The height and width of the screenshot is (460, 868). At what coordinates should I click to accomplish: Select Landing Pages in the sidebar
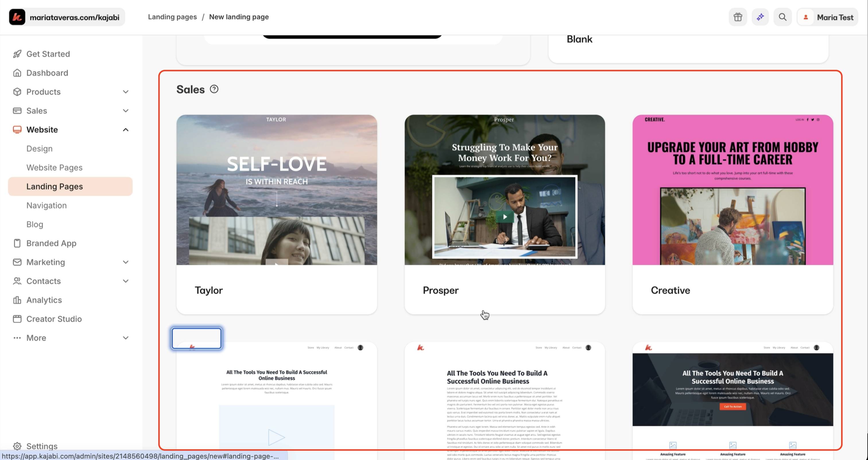pyautogui.click(x=70, y=186)
